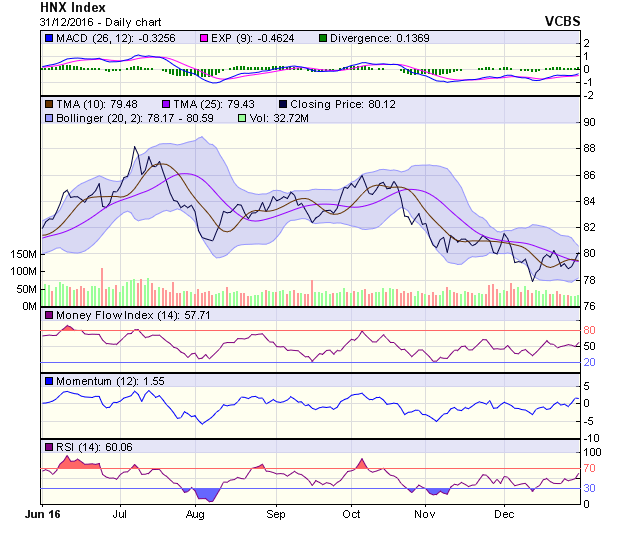Click the light green Vol legend marker
Viewport: 620px width, 535px height.
point(240,118)
